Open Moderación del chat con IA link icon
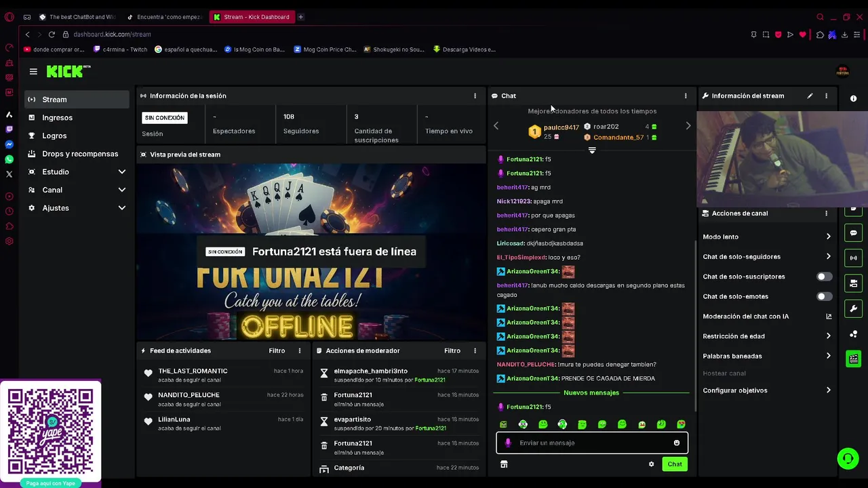868x488 pixels. (828, 317)
